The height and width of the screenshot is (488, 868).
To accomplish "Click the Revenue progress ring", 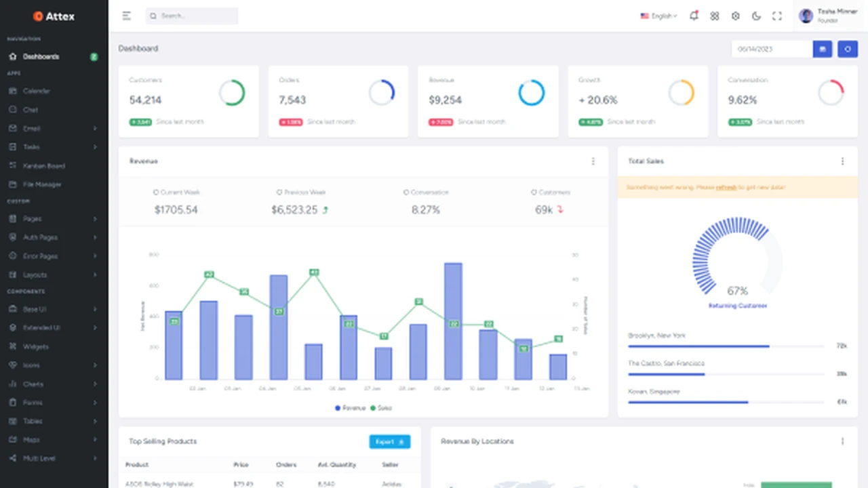I will (532, 93).
